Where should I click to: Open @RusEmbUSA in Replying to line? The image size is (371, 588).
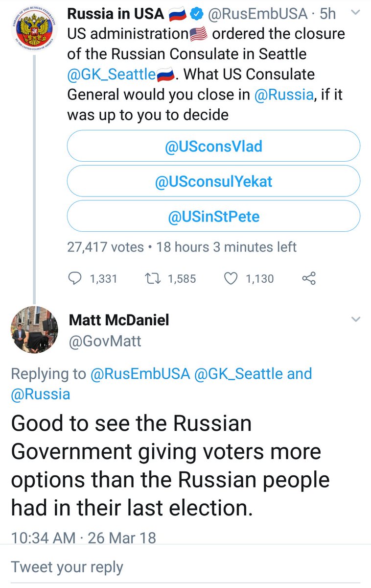coord(140,374)
